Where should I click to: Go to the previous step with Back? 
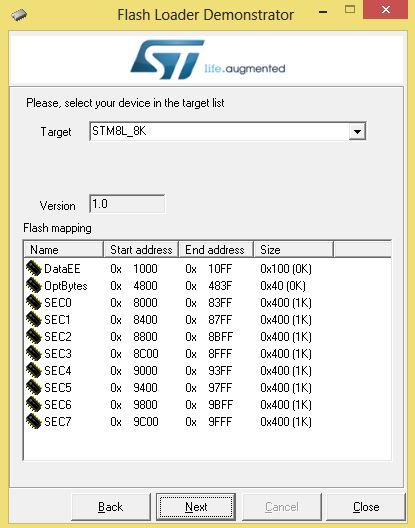[110, 507]
